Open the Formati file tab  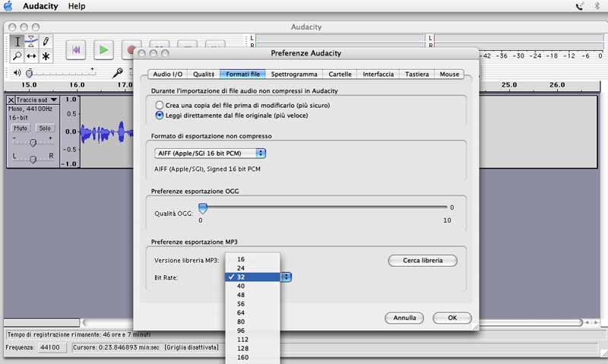(x=242, y=74)
